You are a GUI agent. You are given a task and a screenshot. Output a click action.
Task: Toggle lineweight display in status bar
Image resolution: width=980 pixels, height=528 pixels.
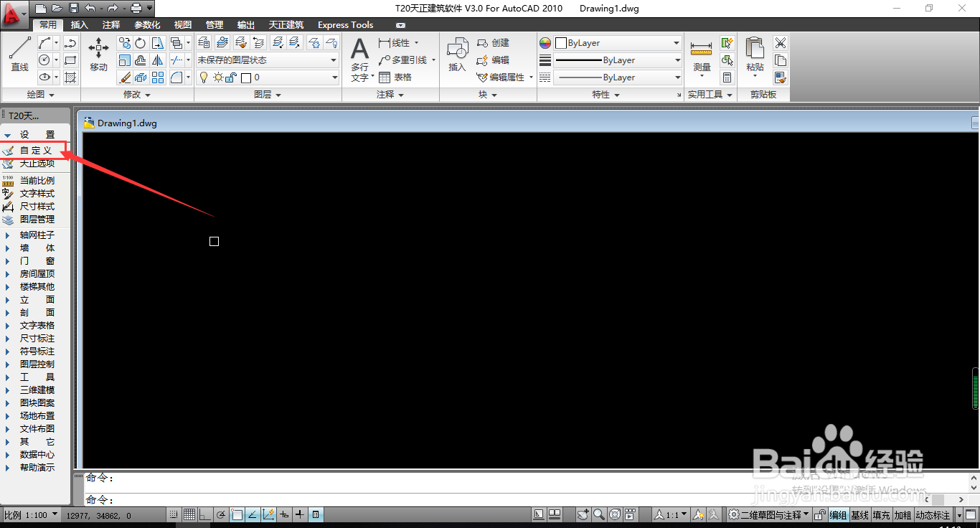[300, 514]
